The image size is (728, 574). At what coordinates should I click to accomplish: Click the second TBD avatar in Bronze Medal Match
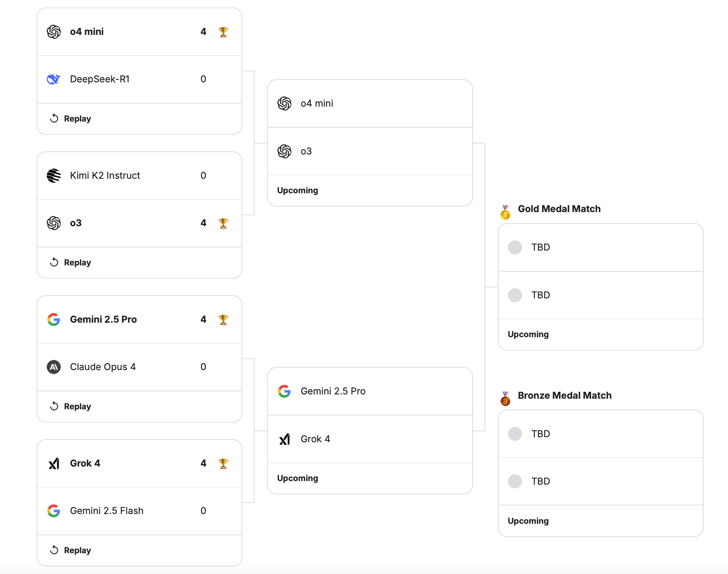click(515, 481)
